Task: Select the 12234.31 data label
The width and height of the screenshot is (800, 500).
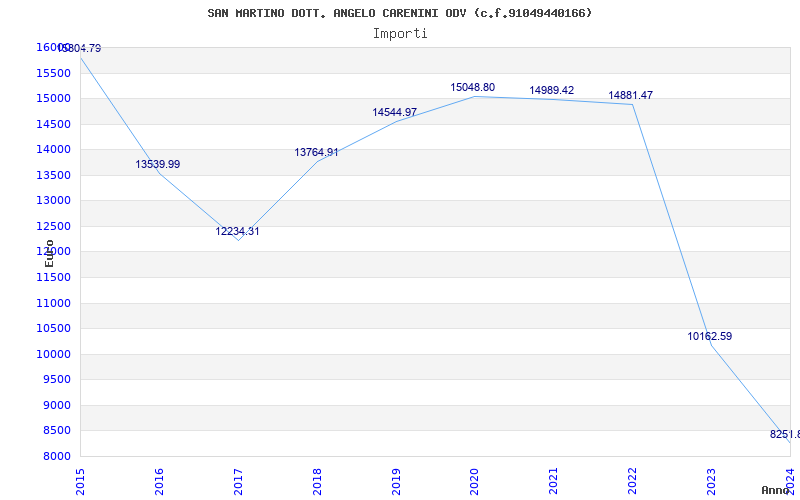Action: click(237, 231)
